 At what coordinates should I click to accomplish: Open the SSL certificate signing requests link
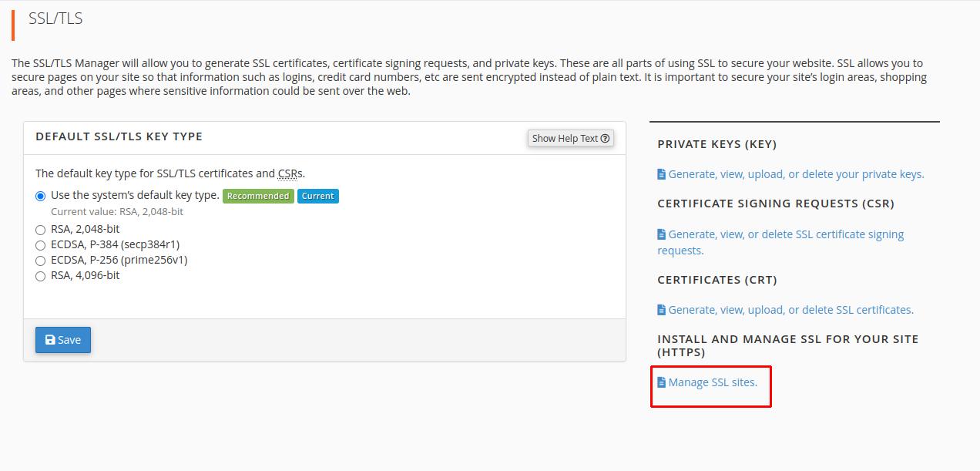click(x=786, y=234)
